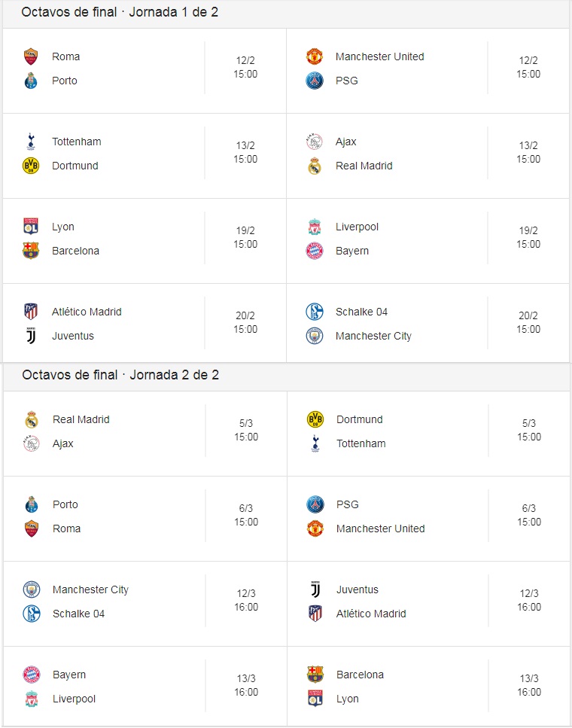Click the 13/3 16:00 time for Barcelona–Lyon
Screen dimensions: 572x728
click(529, 685)
